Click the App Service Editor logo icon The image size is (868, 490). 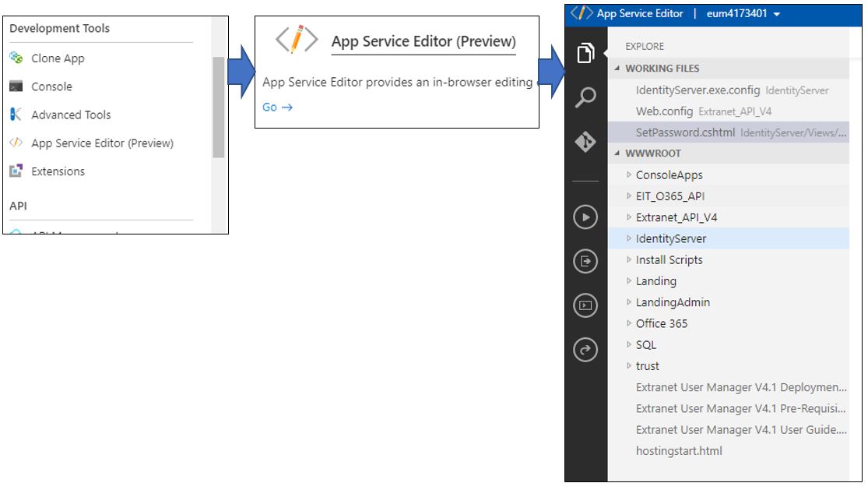coord(582,13)
